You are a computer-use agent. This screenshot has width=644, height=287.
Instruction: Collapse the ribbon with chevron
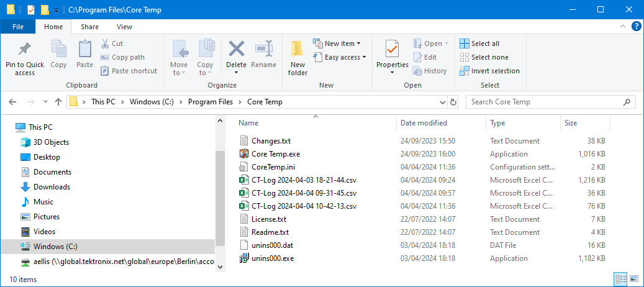click(x=622, y=27)
